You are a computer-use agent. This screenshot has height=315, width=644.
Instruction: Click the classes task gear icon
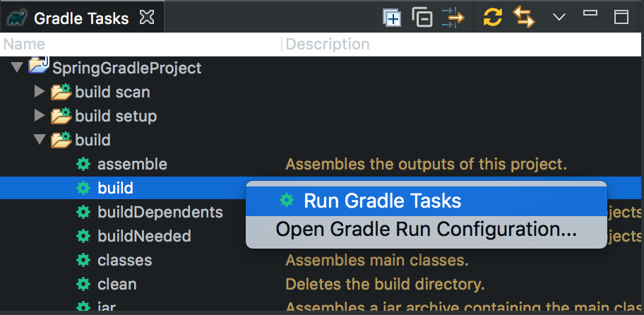(x=83, y=260)
